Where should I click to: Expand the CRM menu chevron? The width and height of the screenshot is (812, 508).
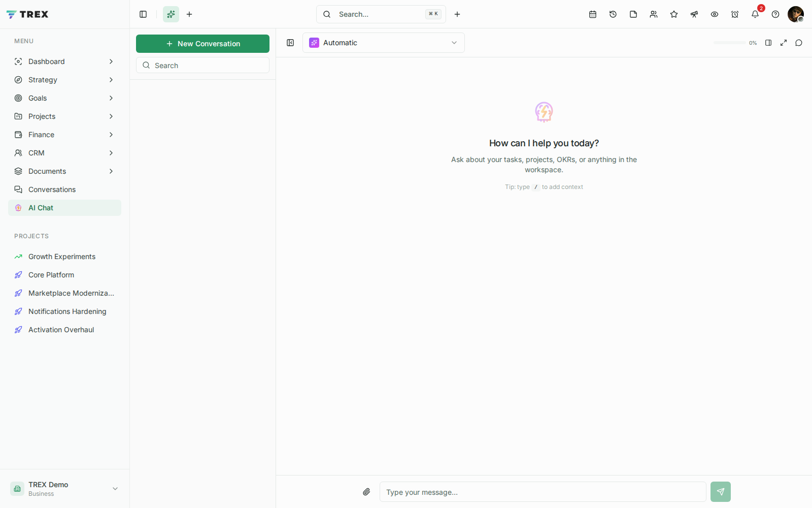pos(111,153)
